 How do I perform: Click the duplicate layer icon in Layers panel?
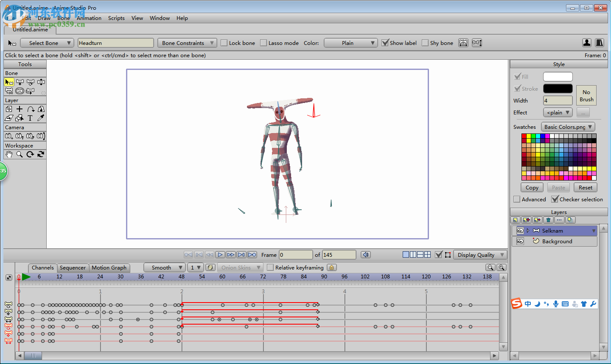point(571,220)
